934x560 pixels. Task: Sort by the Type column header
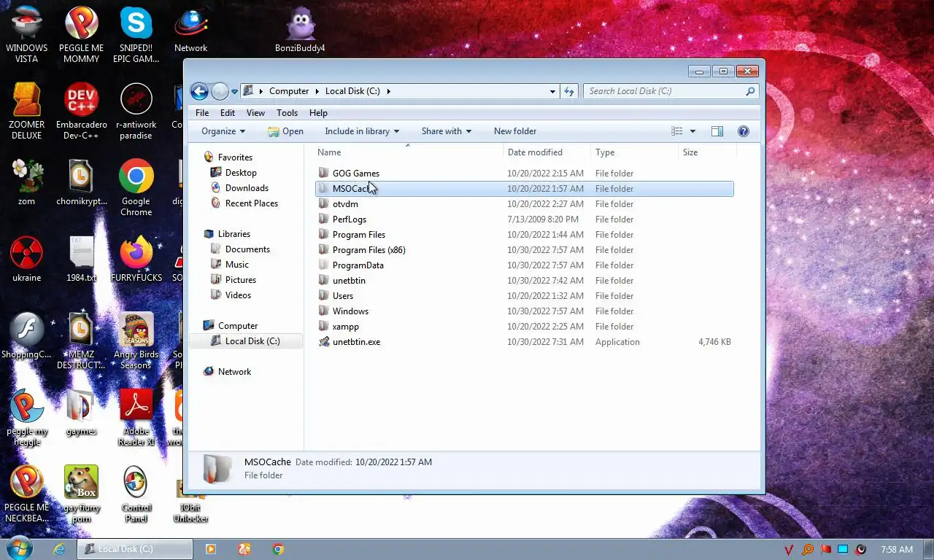pyautogui.click(x=634, y=152)
